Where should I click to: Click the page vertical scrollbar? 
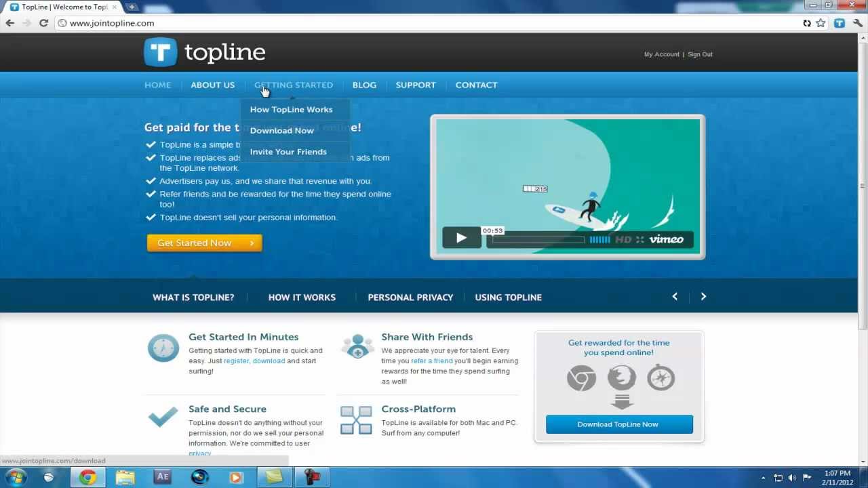[x=863, y=186]
